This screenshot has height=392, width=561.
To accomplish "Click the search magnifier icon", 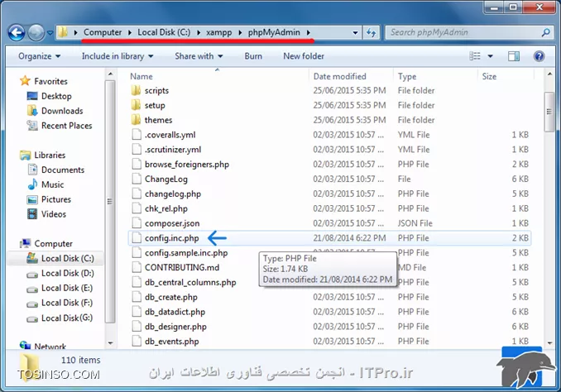I will (545, 32).
